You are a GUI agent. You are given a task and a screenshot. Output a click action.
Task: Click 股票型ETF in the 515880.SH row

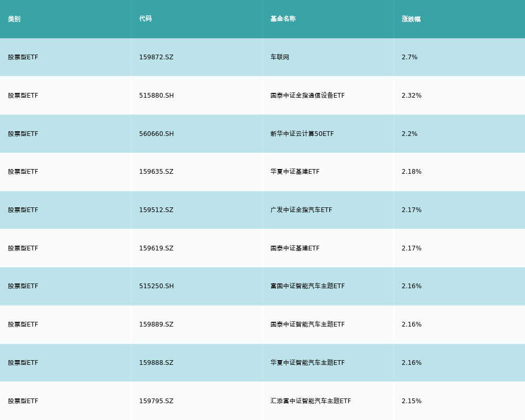(x=23, y=96)
